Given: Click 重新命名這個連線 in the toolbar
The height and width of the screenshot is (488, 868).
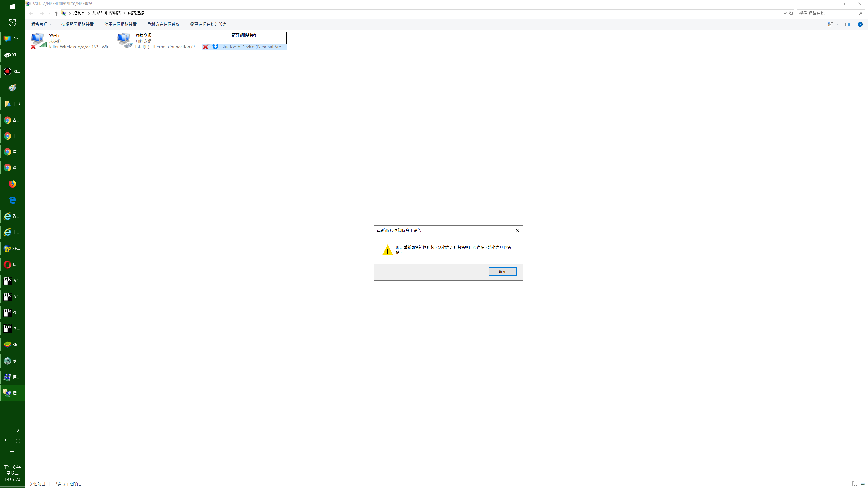Looking at the screenshot, I should point(163,24).
